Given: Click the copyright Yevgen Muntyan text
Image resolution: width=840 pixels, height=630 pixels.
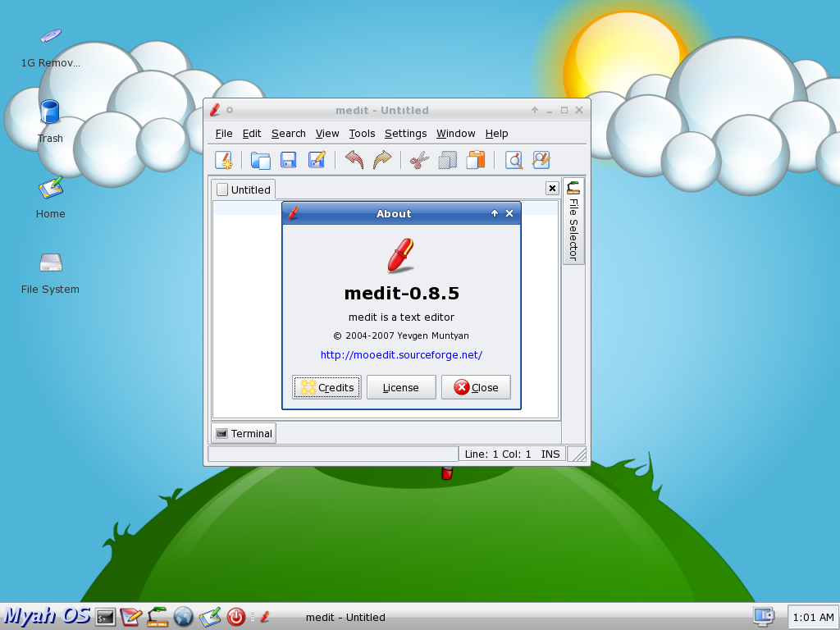Looking at the screenshot, I should pos(401,336).
